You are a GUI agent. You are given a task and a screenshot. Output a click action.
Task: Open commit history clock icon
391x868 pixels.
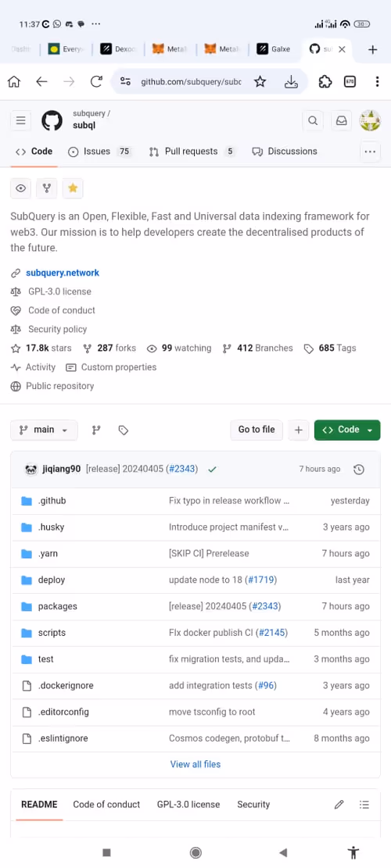359,470
